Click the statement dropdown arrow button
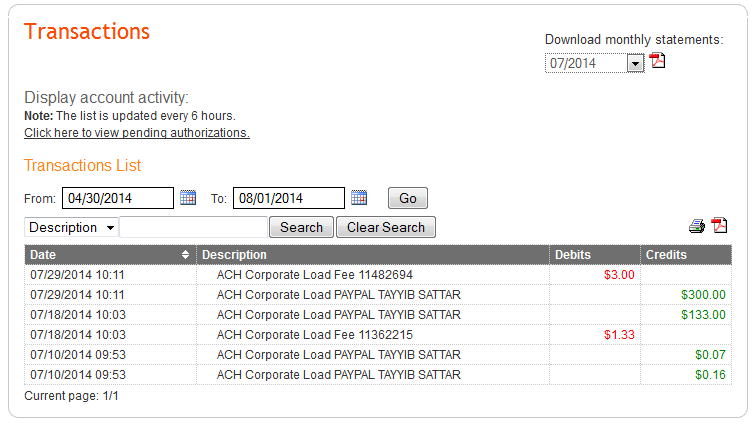Screen dimensions: 754x425 tap(635, 63)
